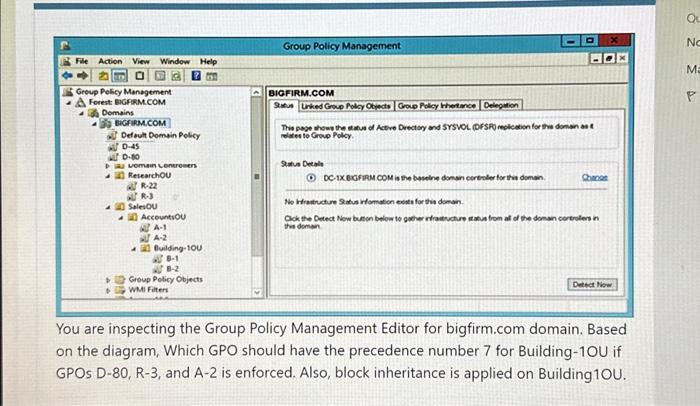Toggle the Show/Hide Console Tree toolbar button

(120, 76)
